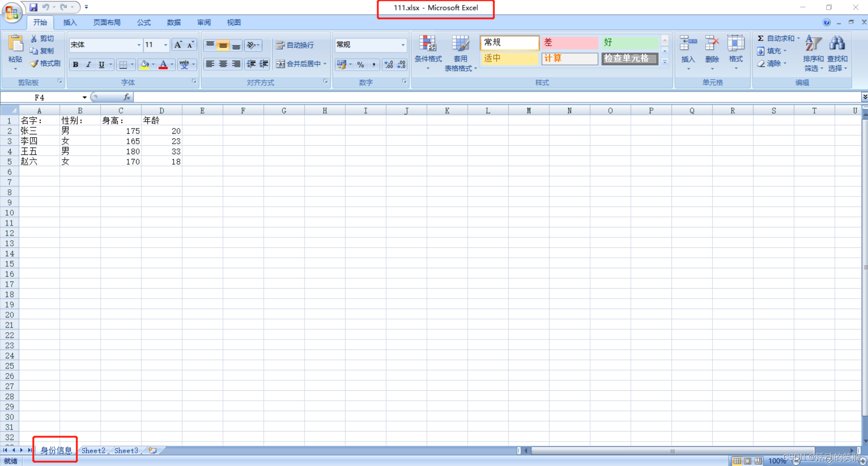Expand the font size 11 dropdown
The height and width of the screenshot is (466, 868).
click(165, 45)
